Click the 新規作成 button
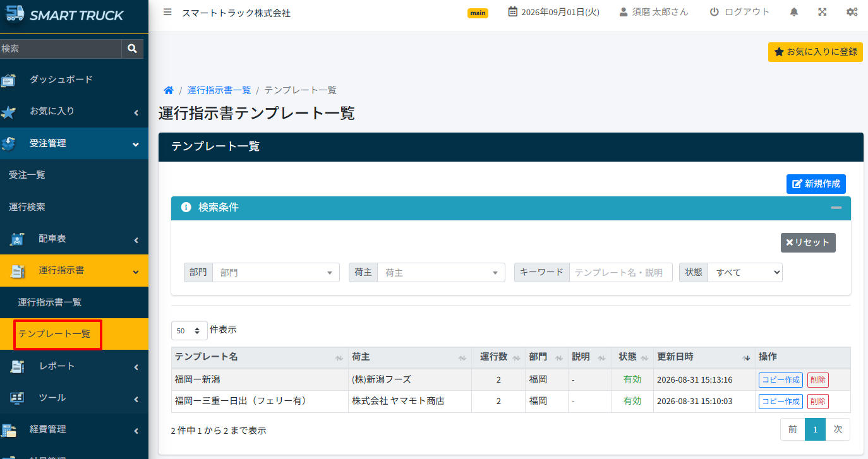 coord(816,184)
